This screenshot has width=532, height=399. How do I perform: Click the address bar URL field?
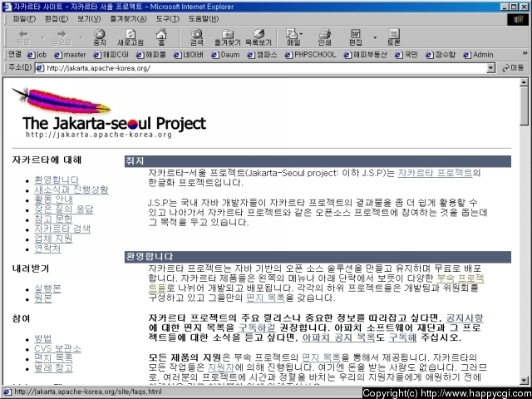(261, 68)
